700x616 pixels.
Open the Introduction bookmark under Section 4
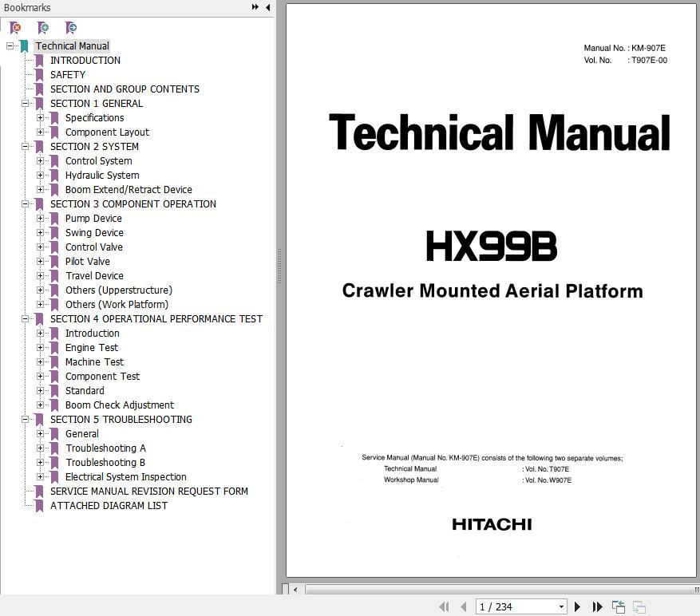coord(92,334)
